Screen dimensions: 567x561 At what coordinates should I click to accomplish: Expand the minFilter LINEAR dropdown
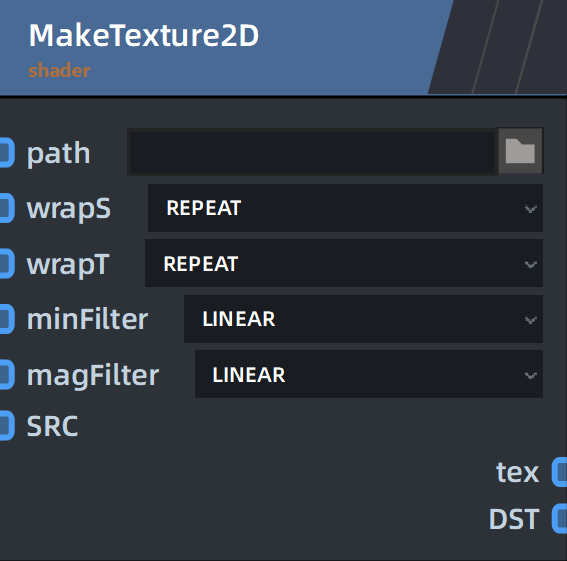(363, 319)
